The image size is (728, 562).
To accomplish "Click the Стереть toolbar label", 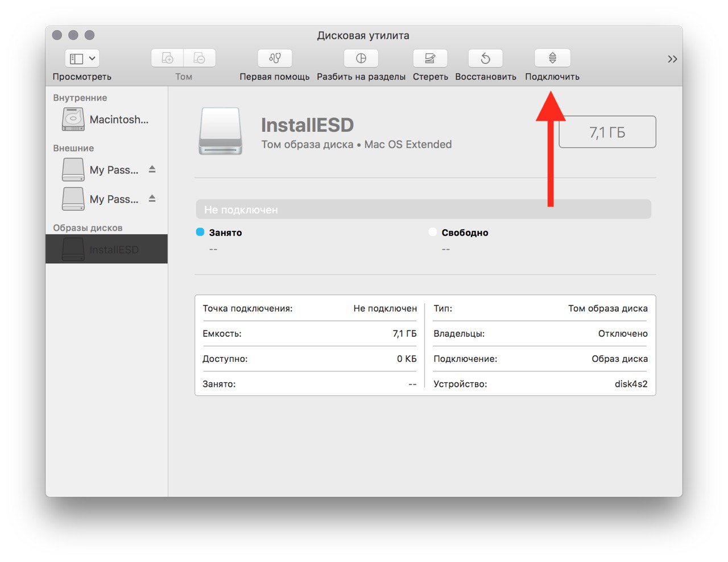I will pos(431,77).
